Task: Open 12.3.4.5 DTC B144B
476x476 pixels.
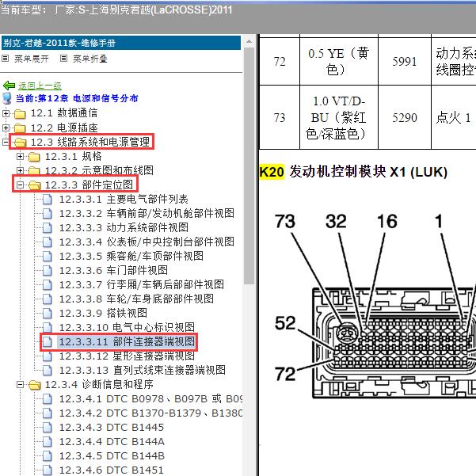Action: pos(112,456)
